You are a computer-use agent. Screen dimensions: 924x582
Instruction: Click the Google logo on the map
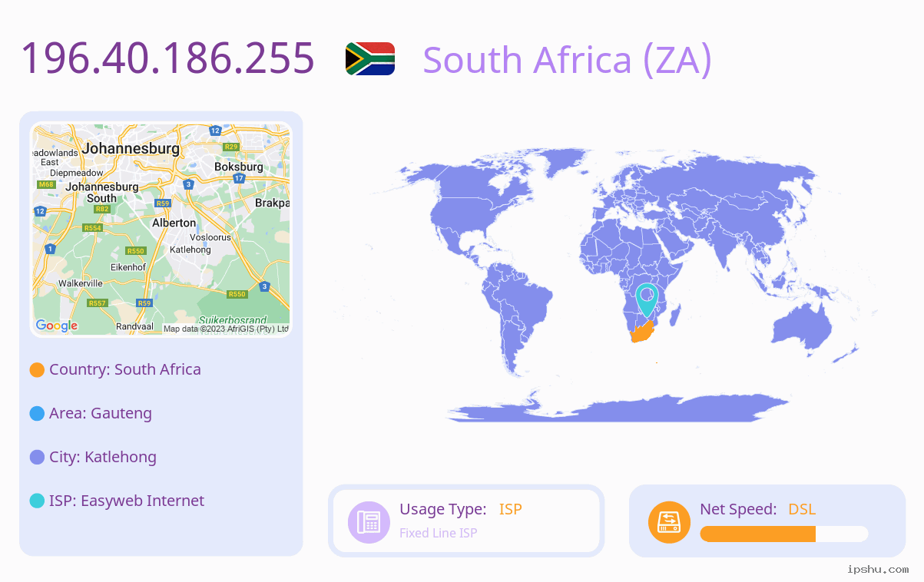(x=57, y=326)
